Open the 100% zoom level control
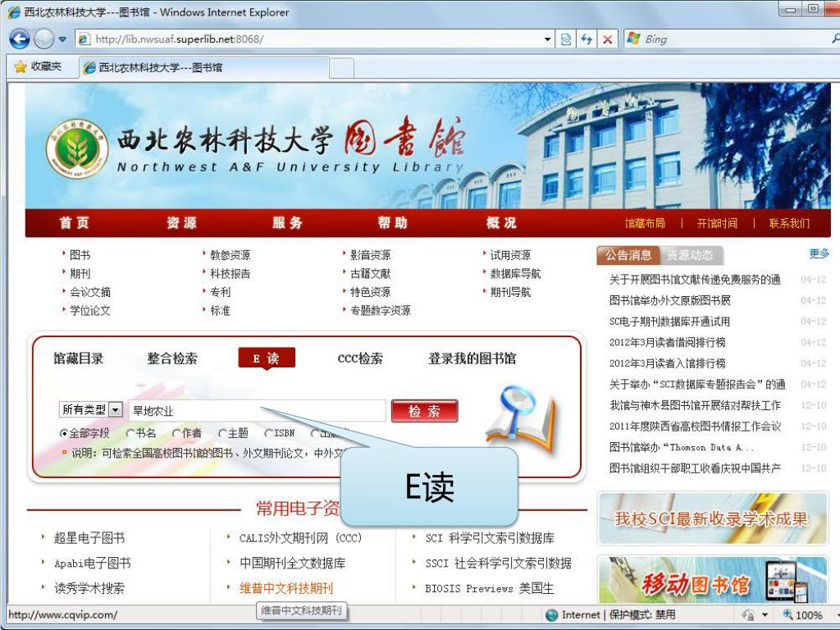 click(802, 615)
